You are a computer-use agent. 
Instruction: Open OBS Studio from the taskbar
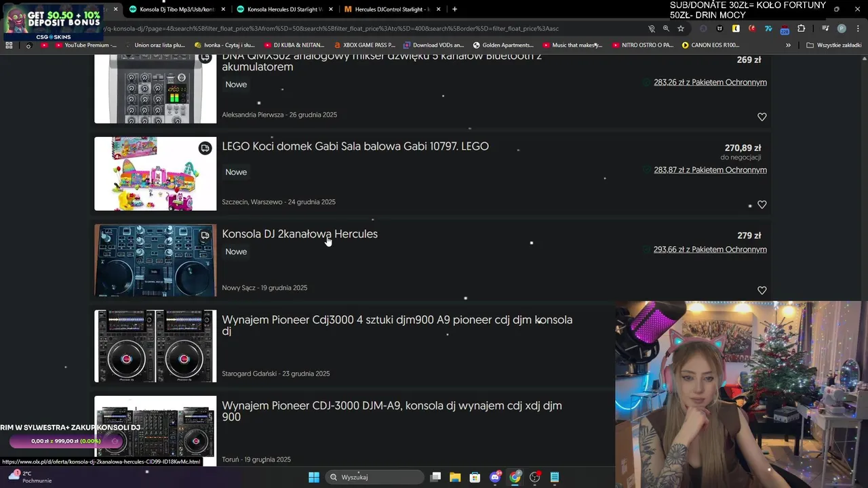[534, 477]
